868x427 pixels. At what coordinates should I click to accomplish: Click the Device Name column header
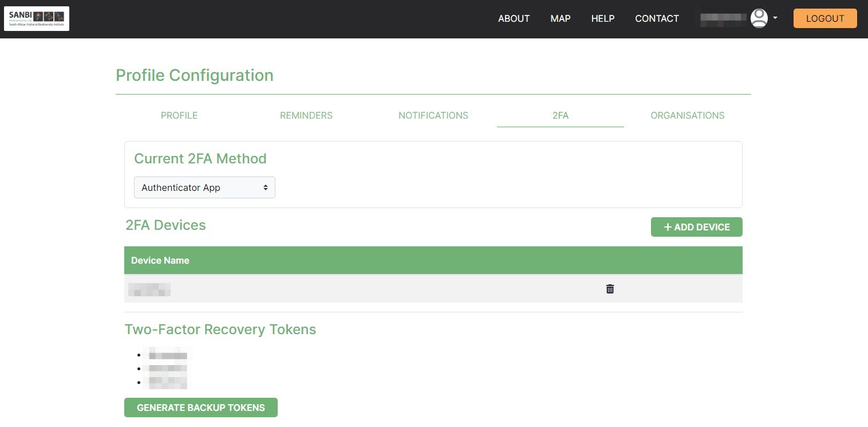(x=160, y=260)
